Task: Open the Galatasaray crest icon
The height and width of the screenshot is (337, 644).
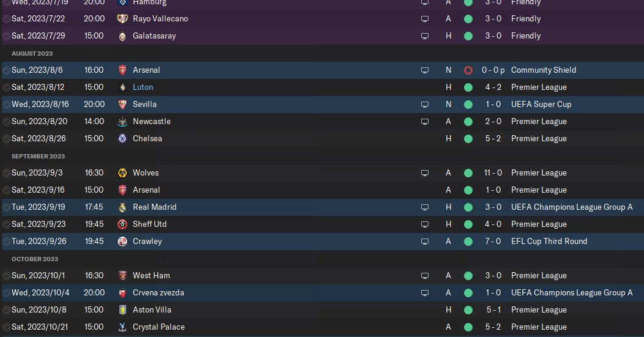Action: tap(122, 36)
